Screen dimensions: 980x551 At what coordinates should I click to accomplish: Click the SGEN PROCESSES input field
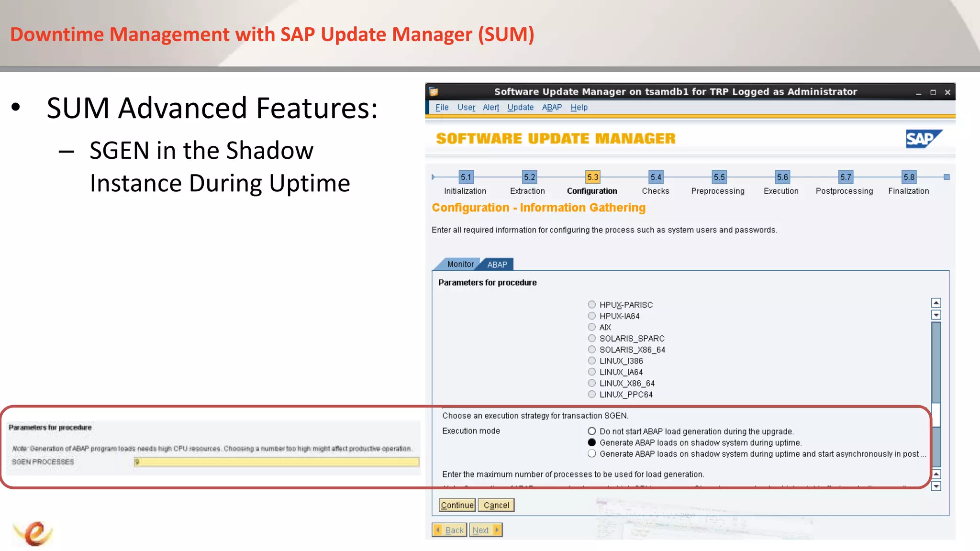click(x=277, y=462)
